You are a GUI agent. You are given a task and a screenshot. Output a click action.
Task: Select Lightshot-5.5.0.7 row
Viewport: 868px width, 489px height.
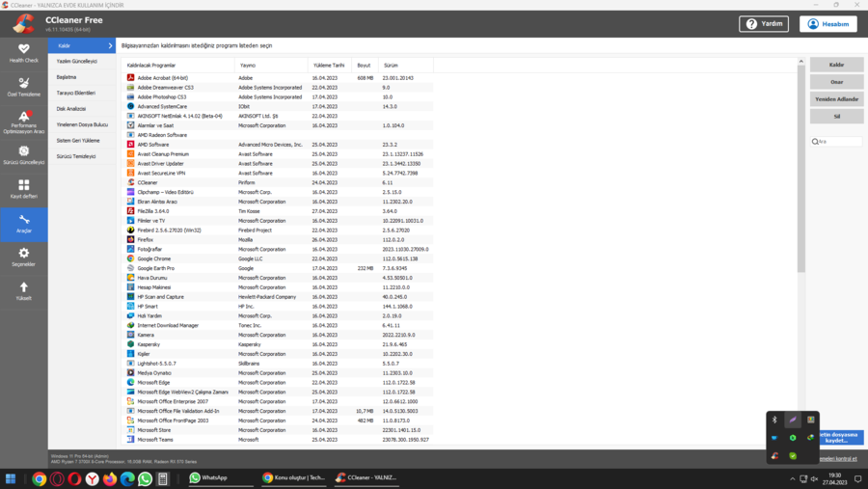[x=278, y=364]
